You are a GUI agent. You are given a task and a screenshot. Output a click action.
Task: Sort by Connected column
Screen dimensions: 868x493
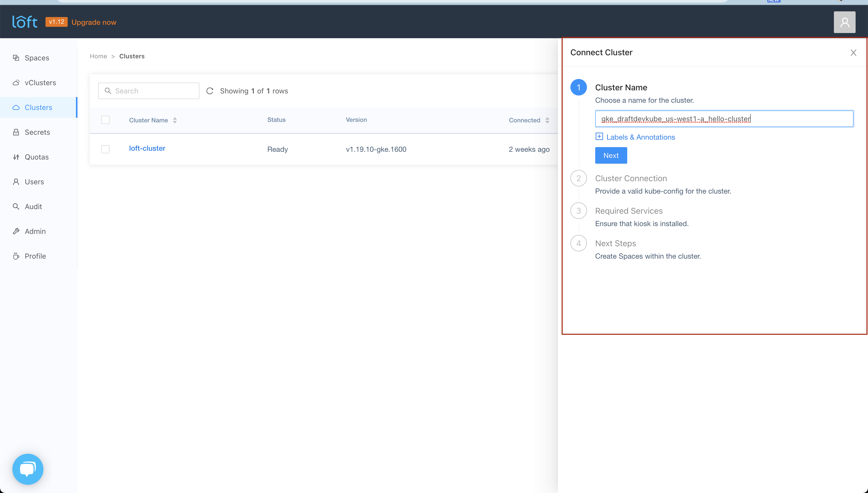(x=547, y=120)
